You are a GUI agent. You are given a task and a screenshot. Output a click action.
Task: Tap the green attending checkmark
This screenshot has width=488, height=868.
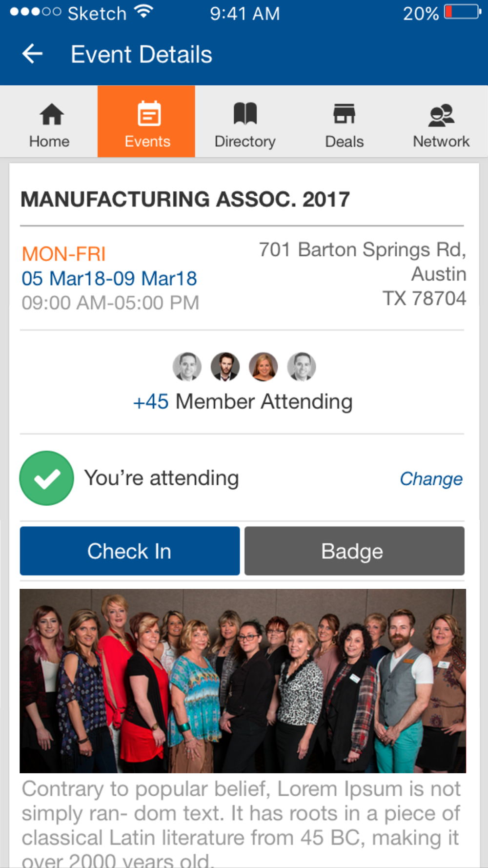click(x=47, y=478)
